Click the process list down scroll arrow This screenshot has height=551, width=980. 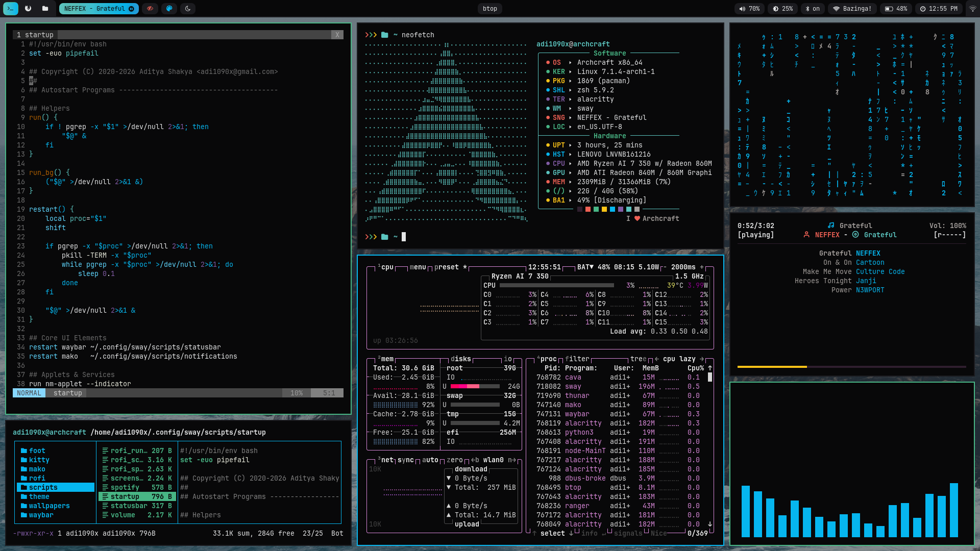tap(710, 524)
